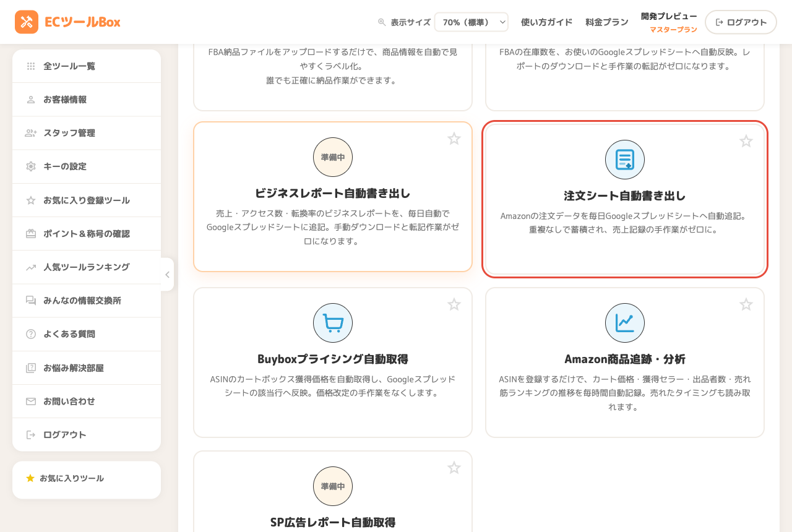Image resolution: width=792 pixels, height=532 pixels.
Task: Click the sidebar ログアウト exit icon
Action: coord(31,435)
